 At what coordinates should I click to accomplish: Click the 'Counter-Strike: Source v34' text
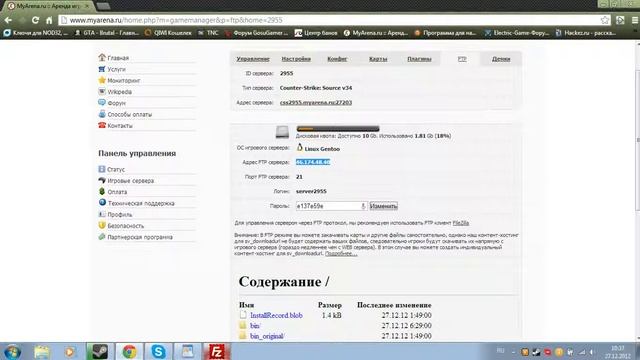point(316,88)
